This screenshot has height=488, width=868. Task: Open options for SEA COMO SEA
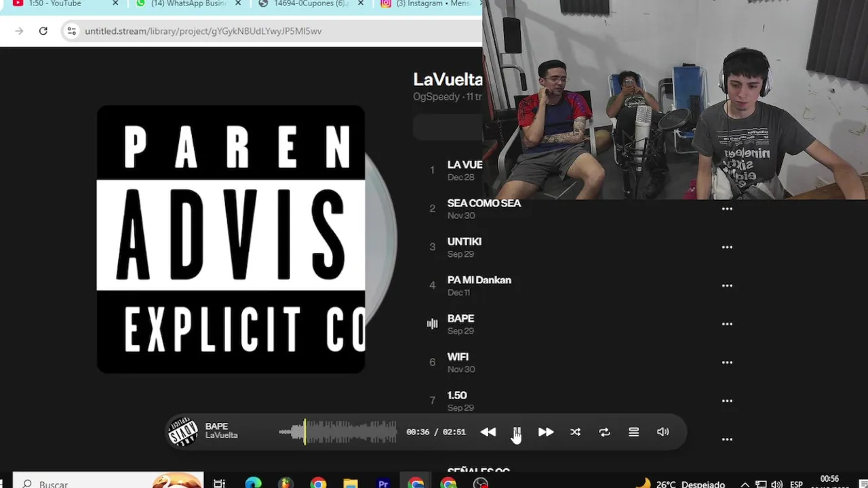point(727,209)
